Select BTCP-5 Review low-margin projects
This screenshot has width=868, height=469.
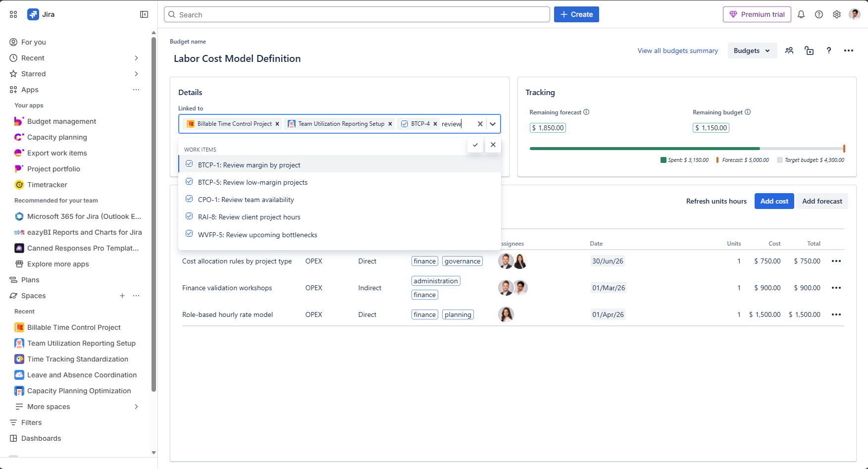[340, 182]
